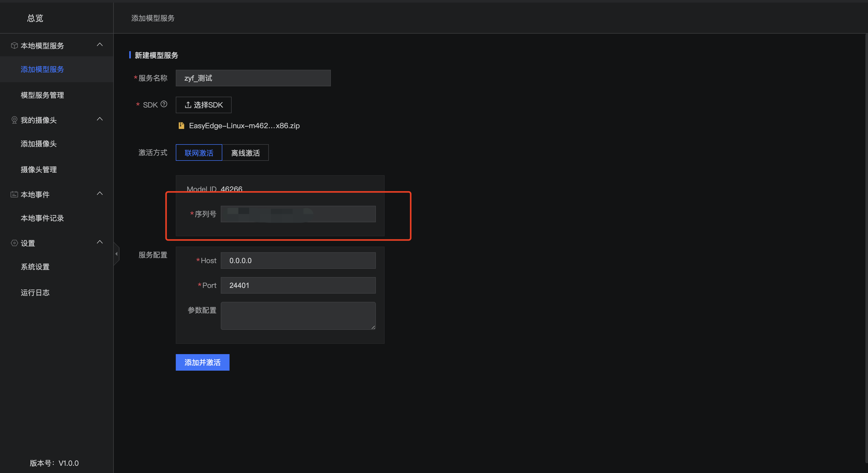
Task: Click the 参数配置 text area
Action: 298,316
